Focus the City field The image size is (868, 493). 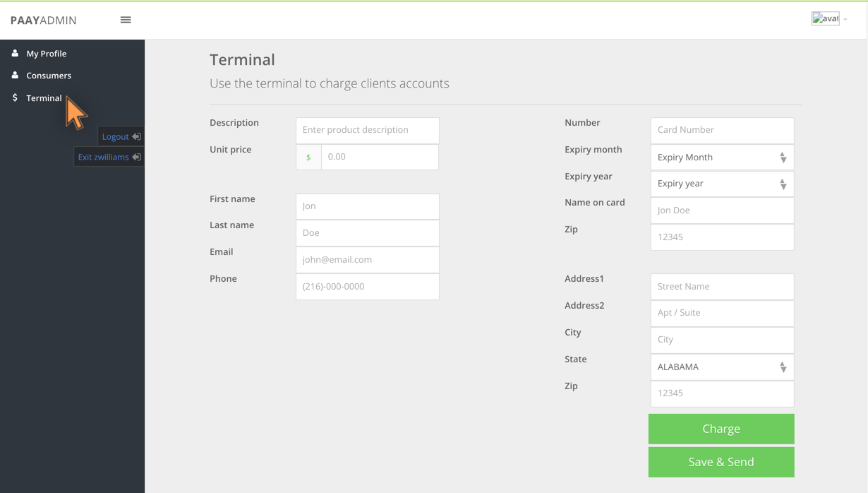[722, 340]
